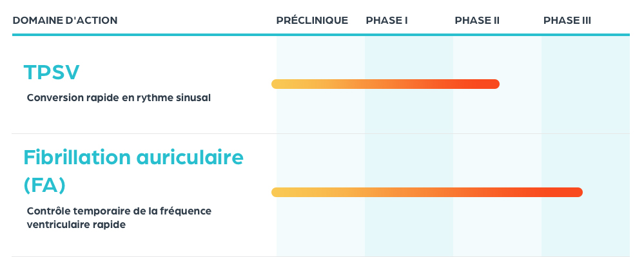Image resolution: width=644 pixels, height=257 pixels.
Task: Select the Fibrillation auriculaire (FA) heading
Action: (133, 171)
